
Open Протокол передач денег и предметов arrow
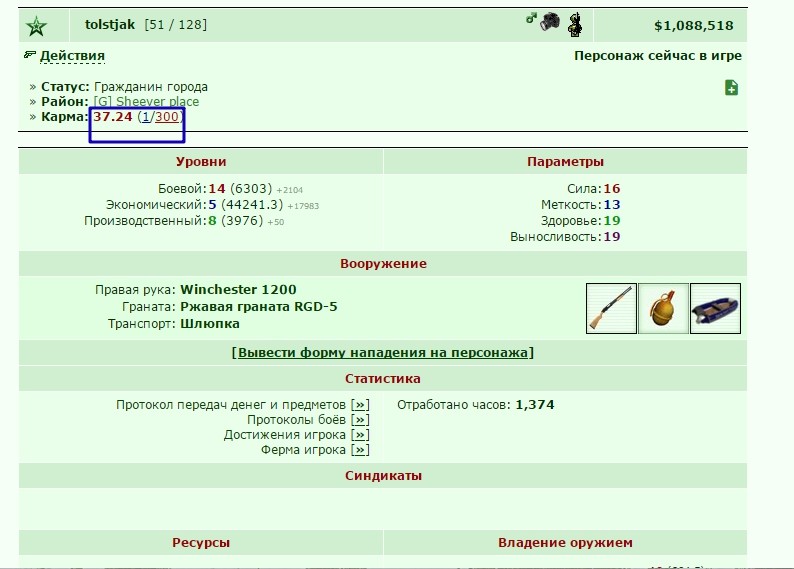point(360,404)
